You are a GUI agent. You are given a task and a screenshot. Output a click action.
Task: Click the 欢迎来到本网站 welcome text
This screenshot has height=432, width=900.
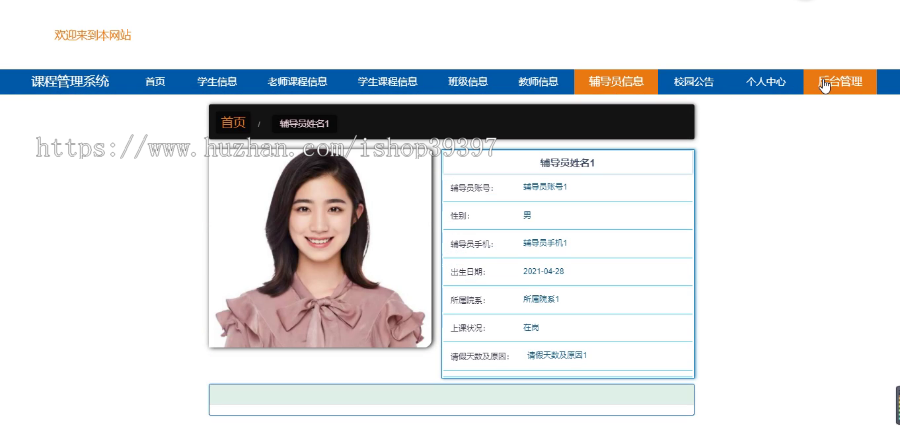pyautogui.click(x=93, y=35)
